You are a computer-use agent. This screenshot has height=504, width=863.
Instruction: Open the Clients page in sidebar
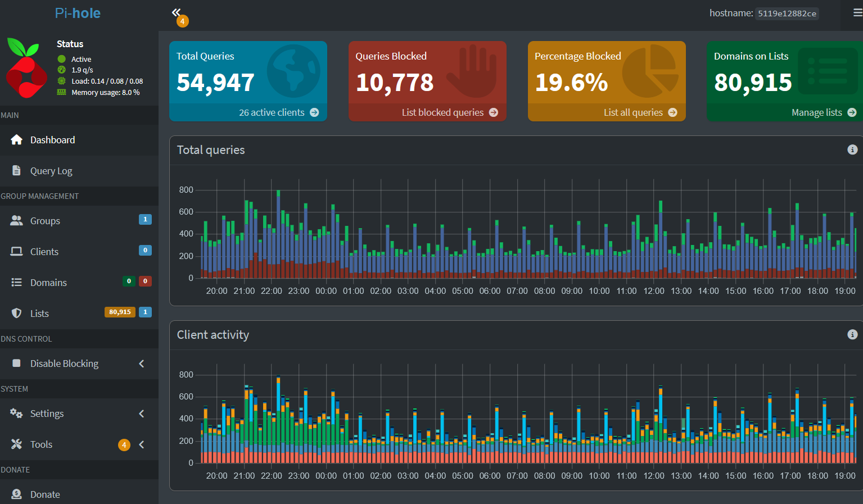pyautogui.click(x=44, y=252)
